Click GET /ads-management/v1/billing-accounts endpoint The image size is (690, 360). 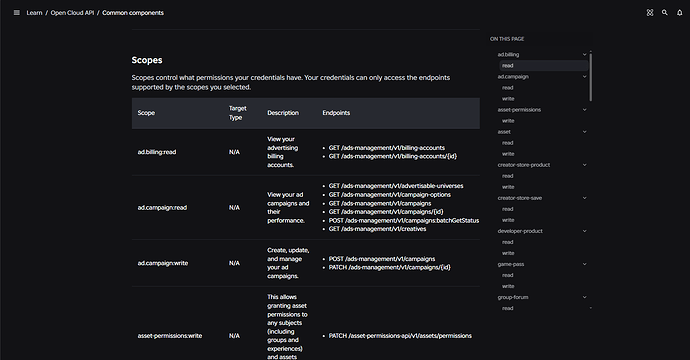387,148
